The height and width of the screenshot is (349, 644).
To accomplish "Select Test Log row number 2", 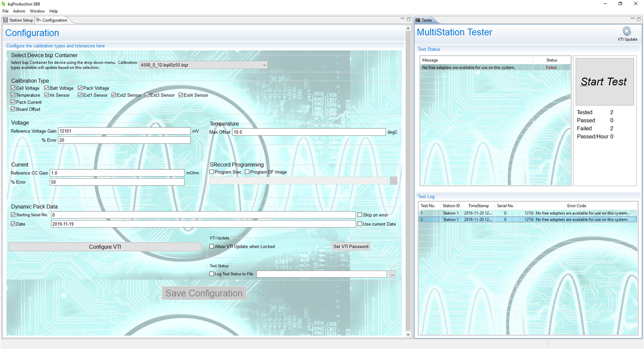I will [x=527, y=220].
